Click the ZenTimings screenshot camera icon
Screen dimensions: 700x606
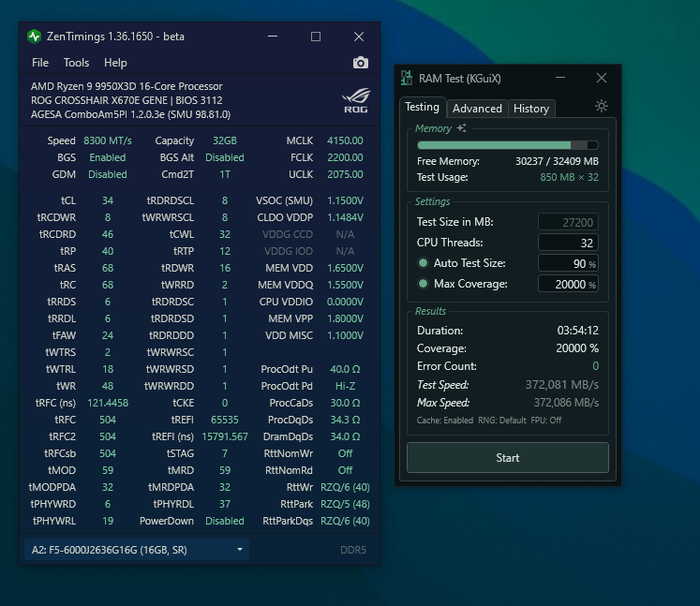pos(361,63)
